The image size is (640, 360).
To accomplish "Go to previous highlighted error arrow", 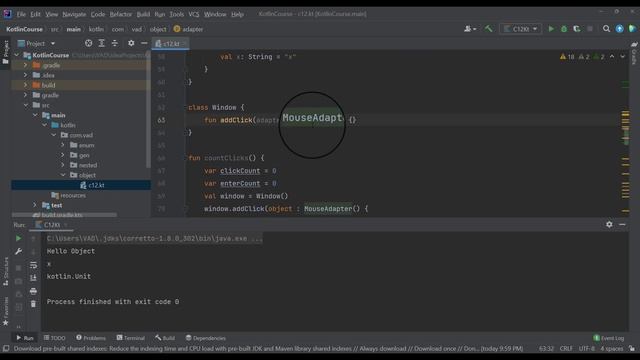I will (612, 57).
